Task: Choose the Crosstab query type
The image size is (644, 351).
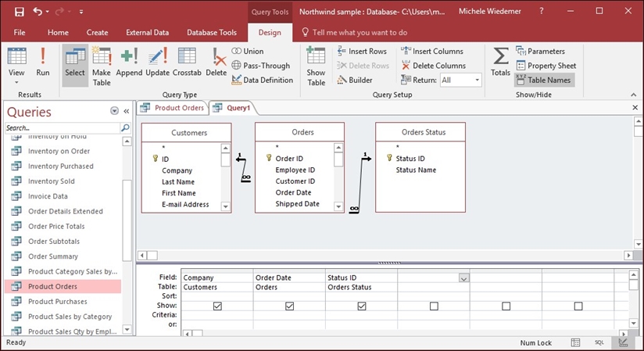Action: tap(187, 63)
